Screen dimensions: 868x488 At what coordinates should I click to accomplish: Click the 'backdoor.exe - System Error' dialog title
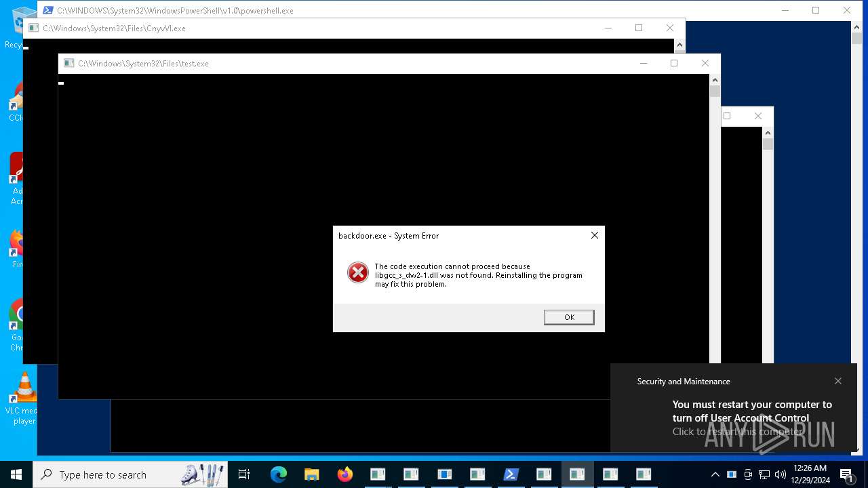point(389,236)
